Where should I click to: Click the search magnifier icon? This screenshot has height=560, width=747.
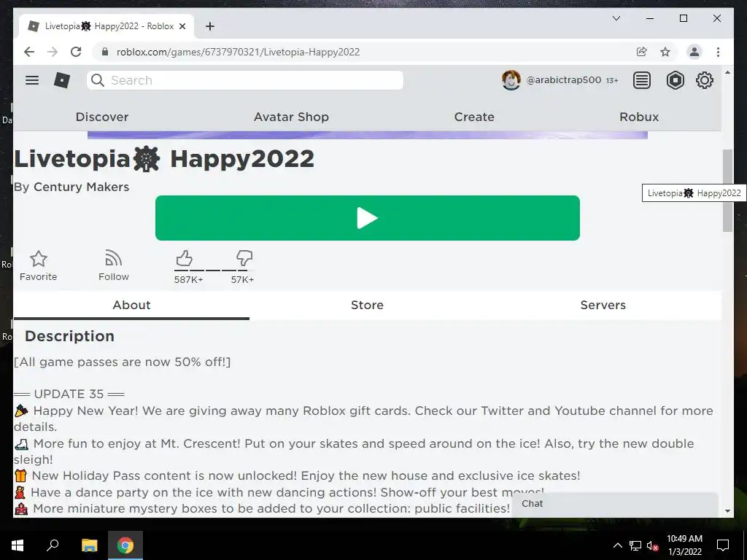pos(98,80)
